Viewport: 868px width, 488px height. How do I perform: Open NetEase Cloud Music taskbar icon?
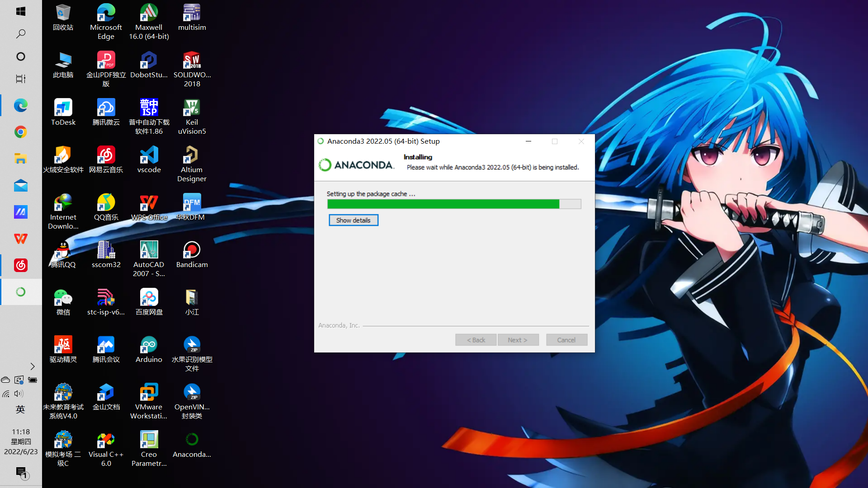(21, 265)
